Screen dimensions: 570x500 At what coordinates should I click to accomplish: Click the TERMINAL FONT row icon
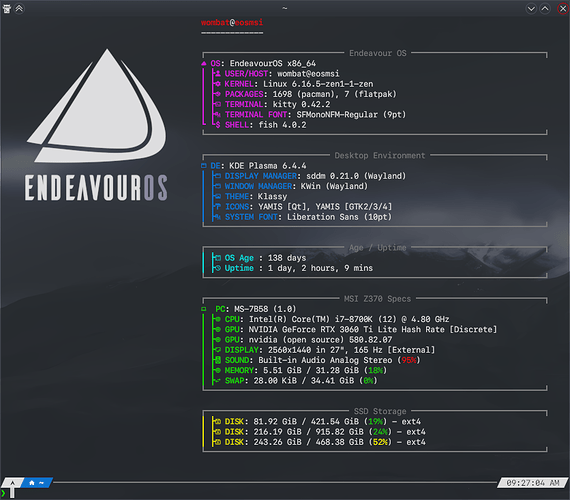(x=218, y=115)
